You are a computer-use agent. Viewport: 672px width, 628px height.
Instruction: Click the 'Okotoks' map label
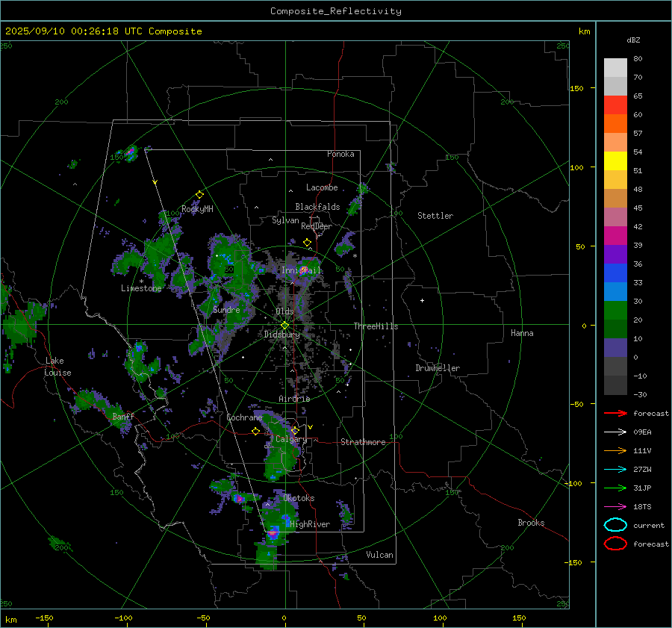299,498
